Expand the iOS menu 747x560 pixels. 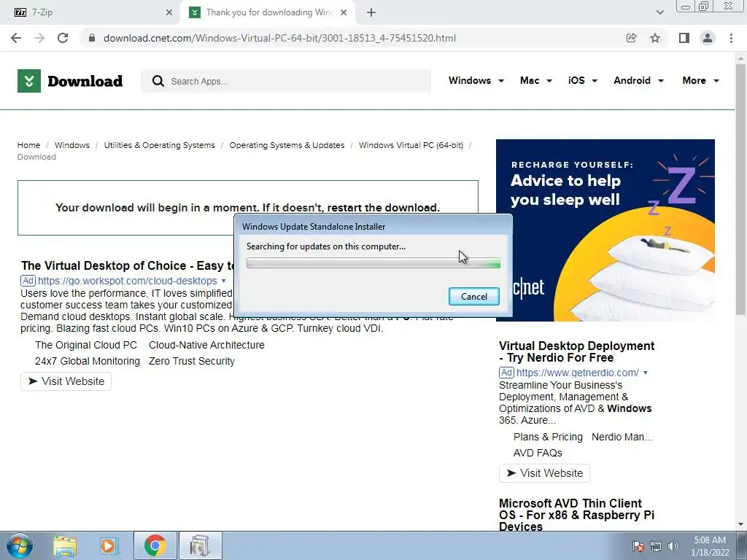583,80
